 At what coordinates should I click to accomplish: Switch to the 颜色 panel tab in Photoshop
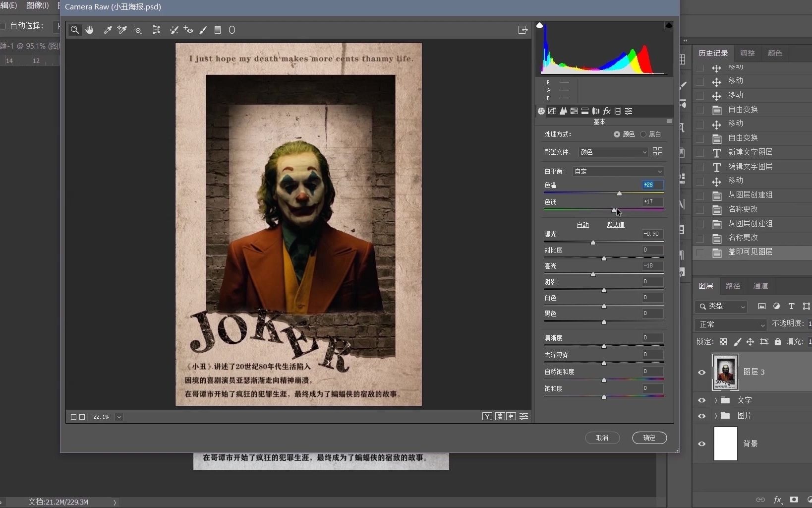click(775, 53)
